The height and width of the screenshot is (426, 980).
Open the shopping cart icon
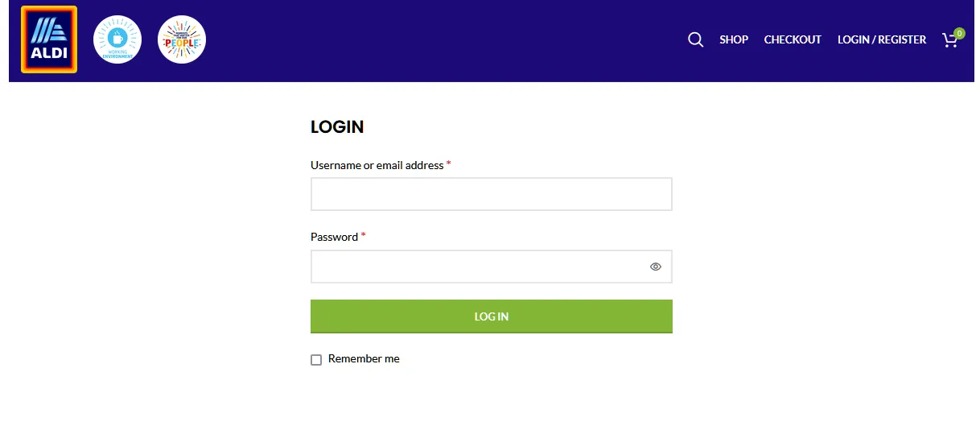pyautogui.click(x=949, y=41)
